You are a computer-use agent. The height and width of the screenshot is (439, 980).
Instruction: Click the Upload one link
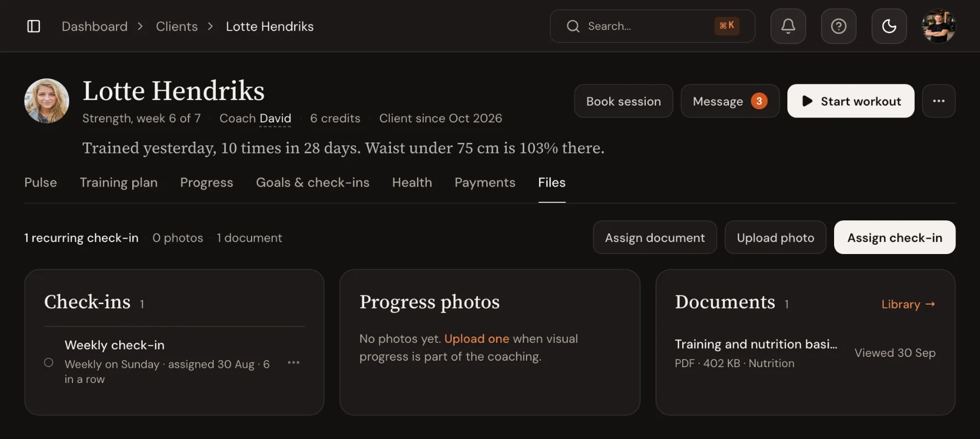(x=476, y=338)
